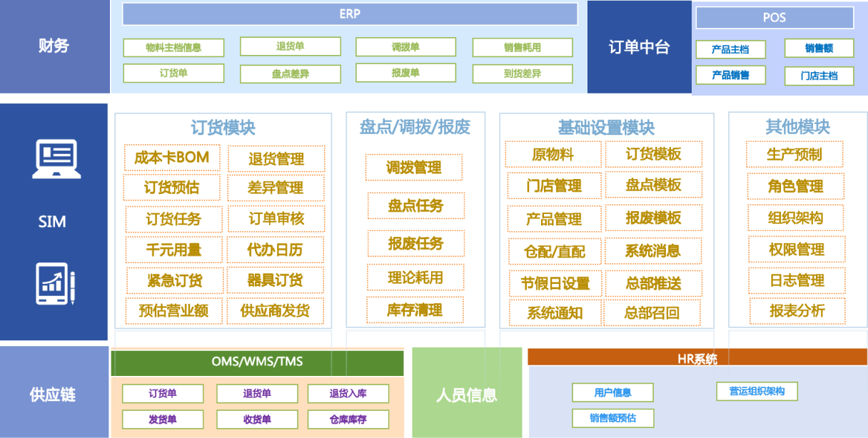The image size is (868, 438).
Task: Select 退货单 in the ERP section
Action: 290,46
